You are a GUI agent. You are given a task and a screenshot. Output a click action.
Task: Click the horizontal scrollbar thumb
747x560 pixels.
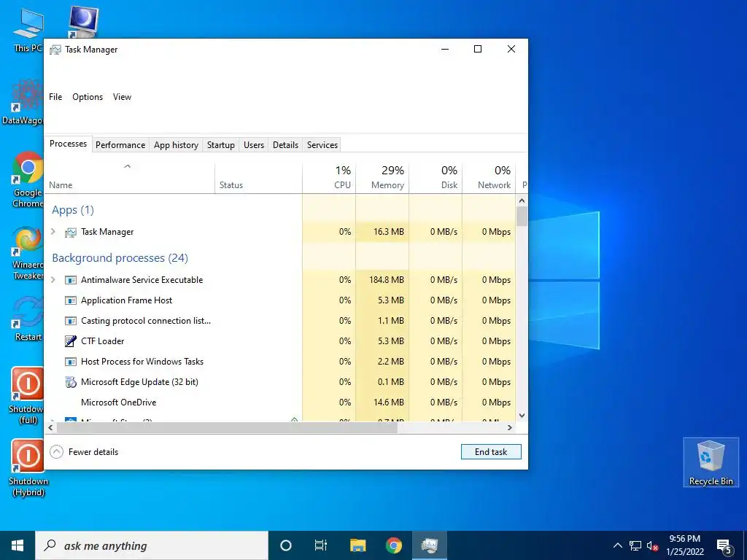pos(227,427)
